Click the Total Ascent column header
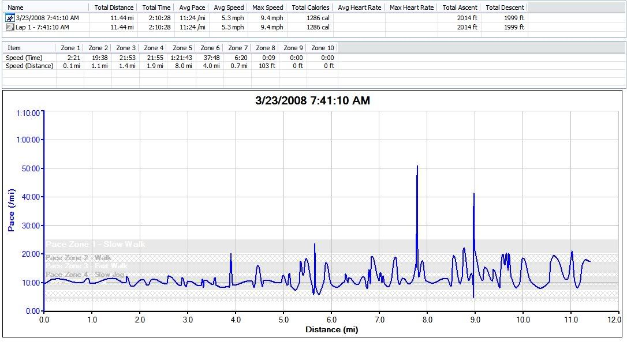 tap(459, 7)
